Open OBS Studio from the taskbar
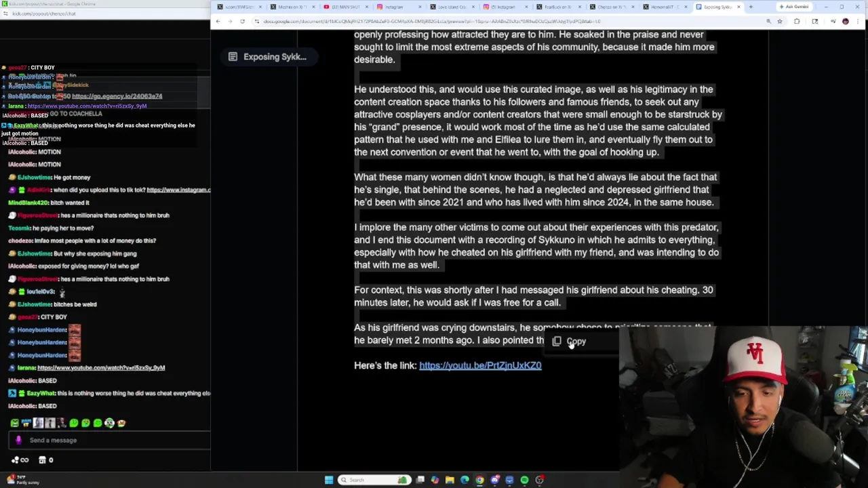This screenshot has width=868, height=488. 539,480
